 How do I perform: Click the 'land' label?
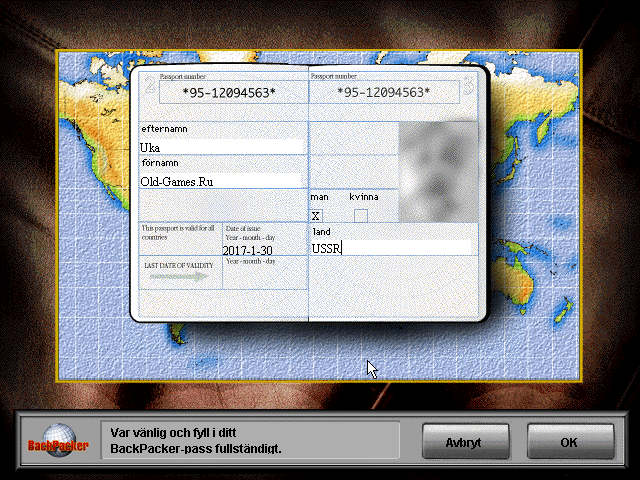tap(321, 232)
